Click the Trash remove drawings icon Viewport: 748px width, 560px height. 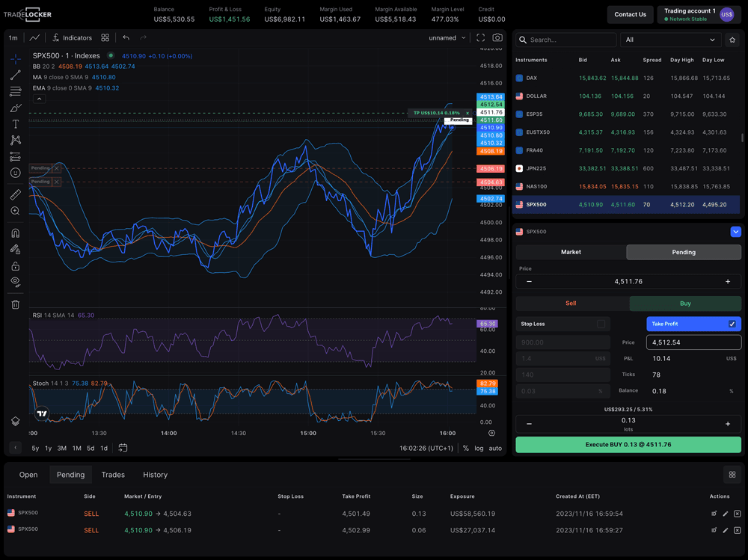[x=16, y=304]
